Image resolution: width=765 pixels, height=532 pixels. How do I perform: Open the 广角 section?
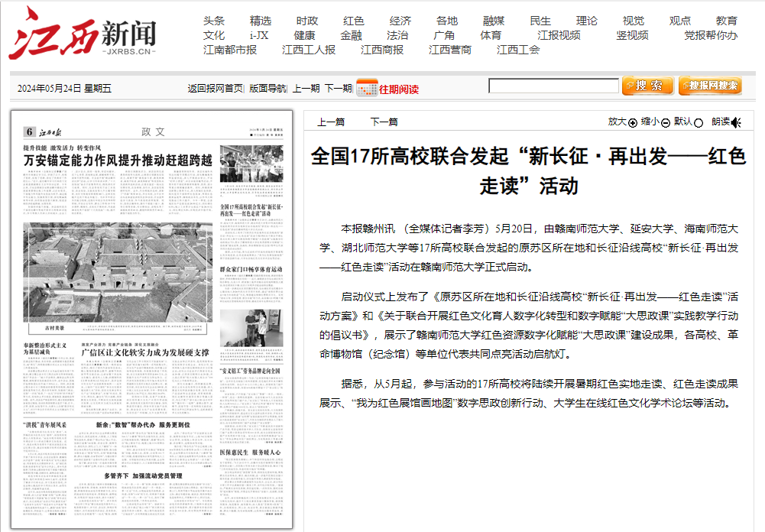point(444,36)
